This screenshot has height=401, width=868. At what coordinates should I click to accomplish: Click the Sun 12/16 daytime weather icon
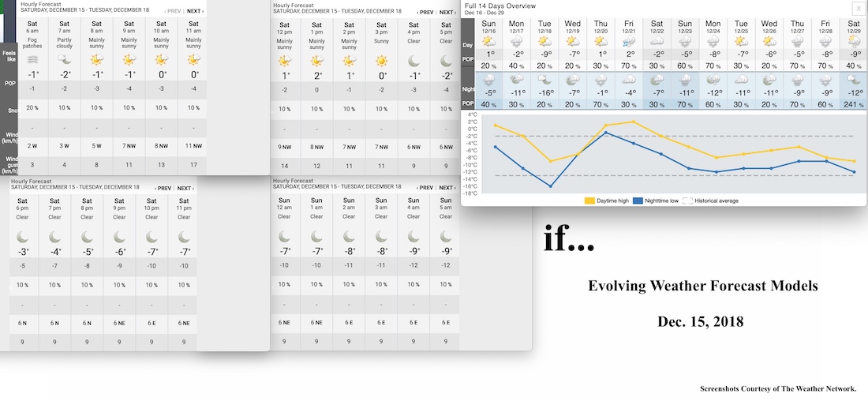point(488,41)
